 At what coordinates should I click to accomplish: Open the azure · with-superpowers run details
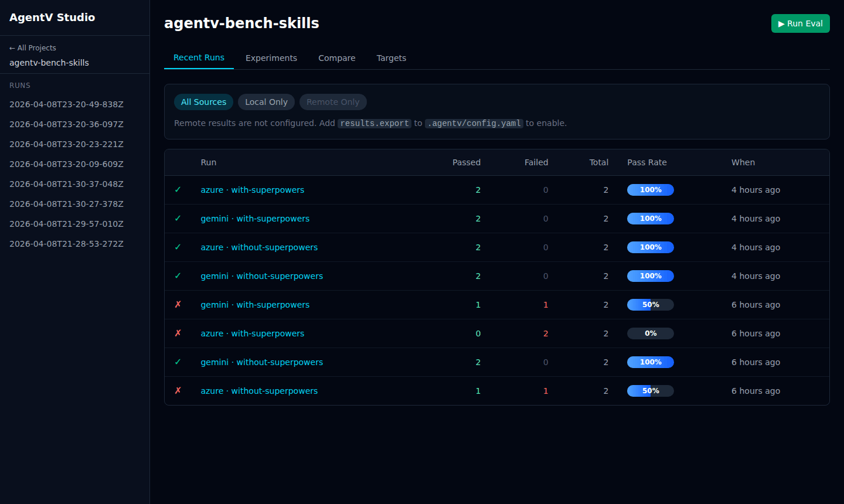(x=253, y=190)
